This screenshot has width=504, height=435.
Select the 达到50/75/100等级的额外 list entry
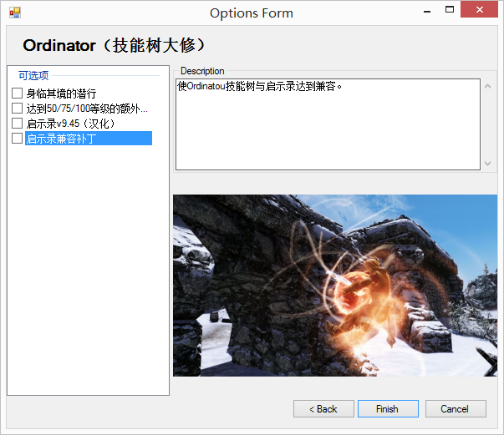[87, 109]
